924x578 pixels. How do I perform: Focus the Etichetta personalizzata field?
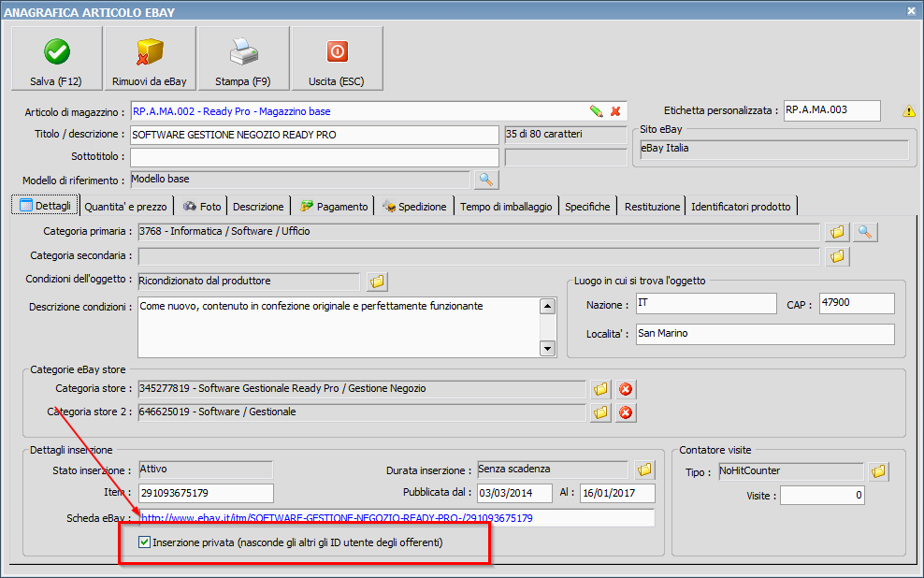(x=832, y=110)
